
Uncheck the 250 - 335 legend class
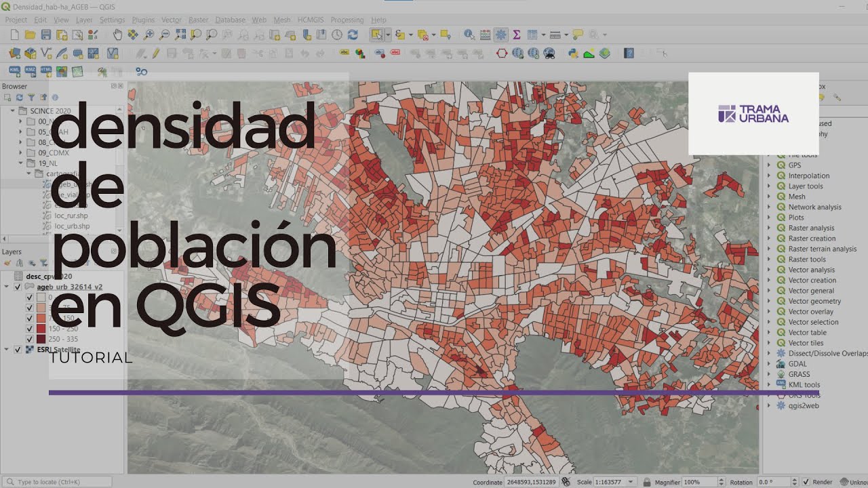(x=29, y=339)
